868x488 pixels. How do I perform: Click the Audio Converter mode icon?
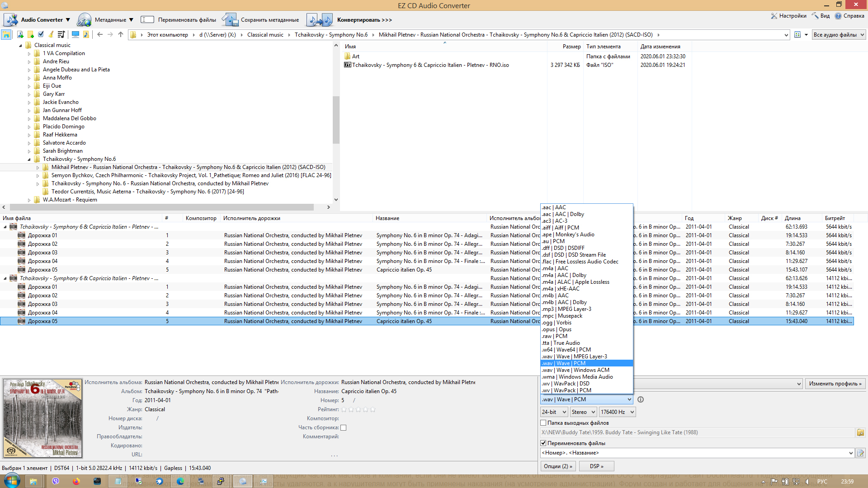pyautogui.click(x=11, y=20)
